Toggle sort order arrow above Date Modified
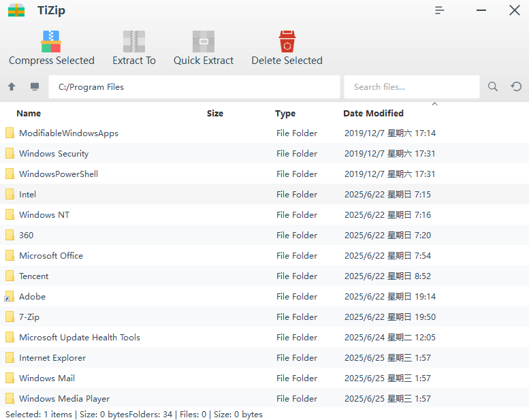Screen dimensions: 529x420 [434, 104]
